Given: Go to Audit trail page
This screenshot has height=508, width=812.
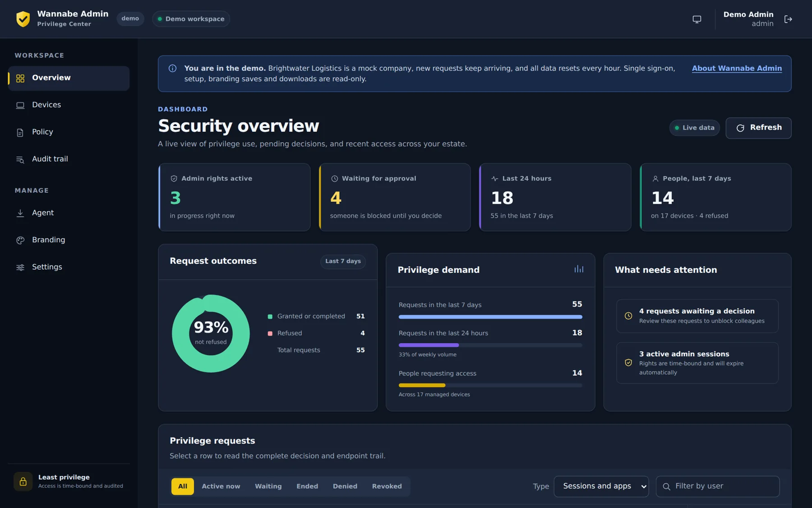Looking at the screenshot, I should [69, 159].
